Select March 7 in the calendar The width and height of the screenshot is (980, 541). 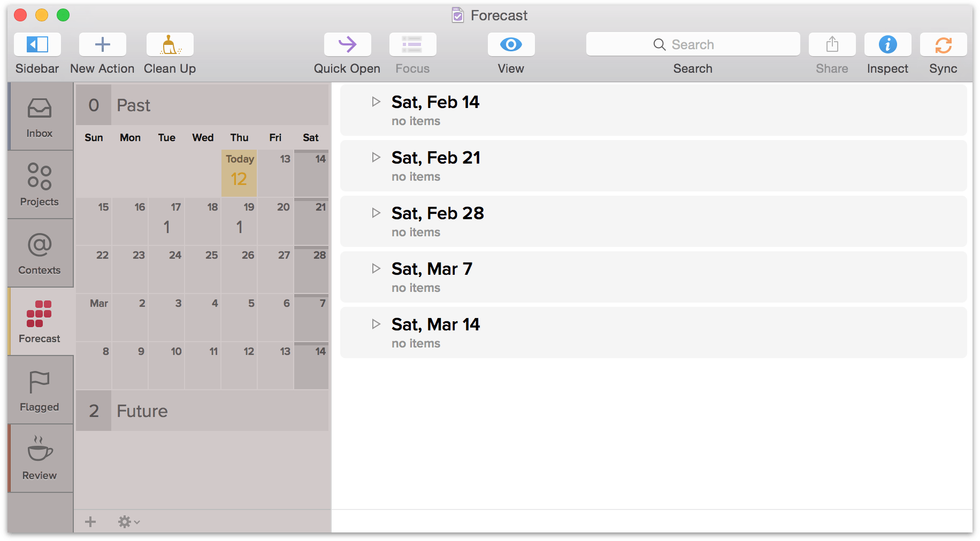pyautogui.click(x=311, y=318)
